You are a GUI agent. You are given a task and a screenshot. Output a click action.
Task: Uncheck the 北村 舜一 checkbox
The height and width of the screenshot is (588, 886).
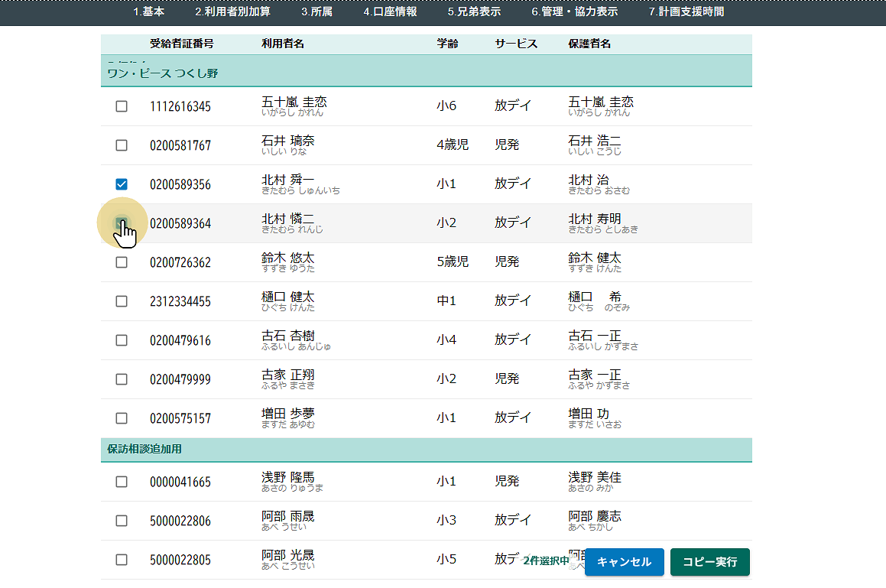click(x=122, y=184)
